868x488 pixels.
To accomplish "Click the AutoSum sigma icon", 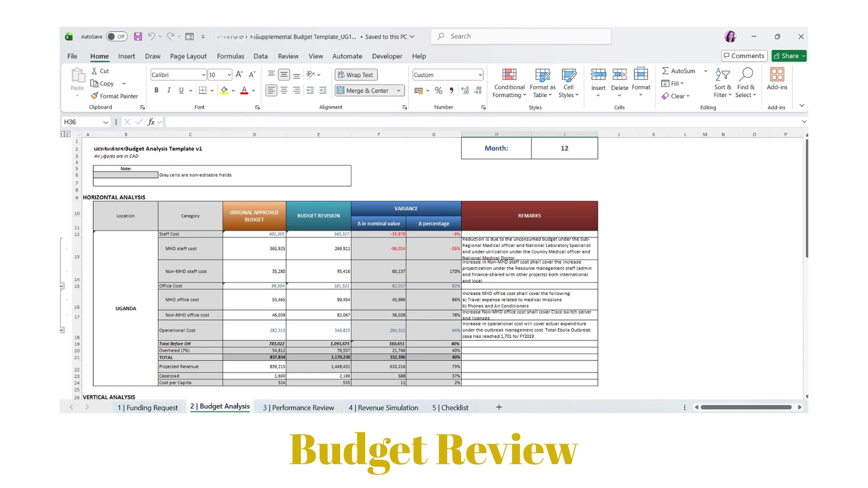I will pyautogui.click(x=665, y=71).
